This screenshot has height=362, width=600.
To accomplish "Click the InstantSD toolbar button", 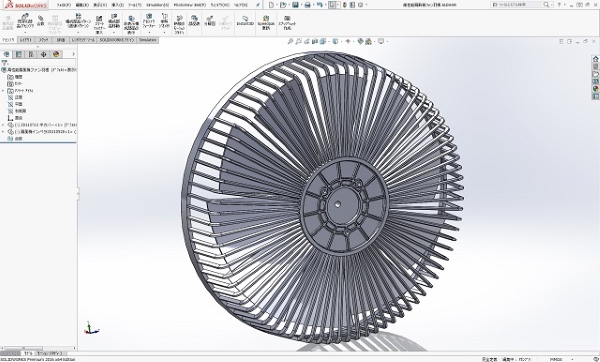I will pyautogui.click(x=245, y=21).
